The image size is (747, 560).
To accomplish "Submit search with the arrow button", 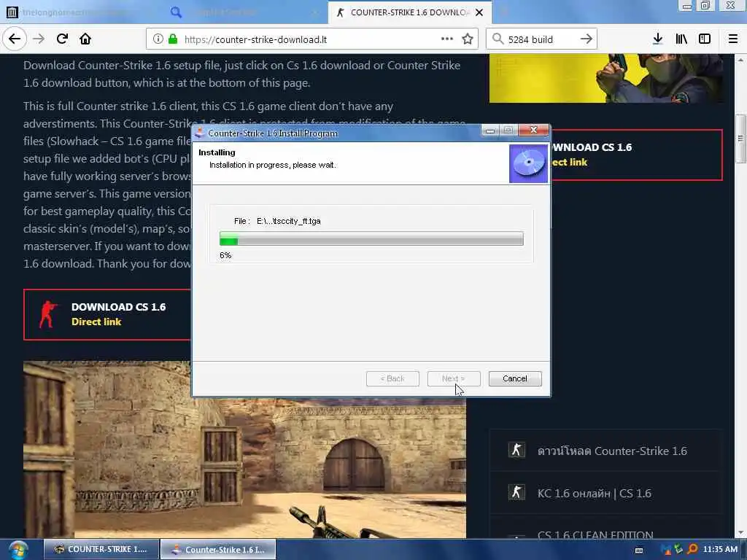I will point(587,39).
